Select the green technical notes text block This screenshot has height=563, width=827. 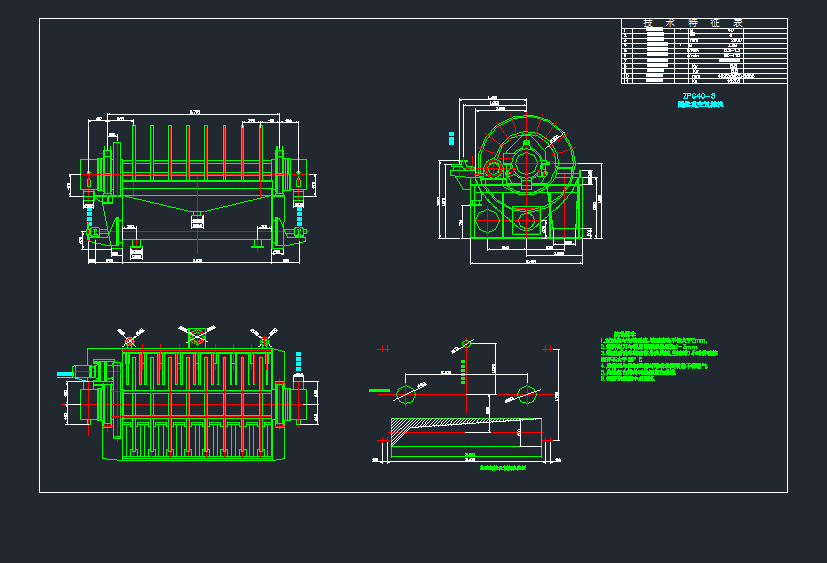point(658,358)
